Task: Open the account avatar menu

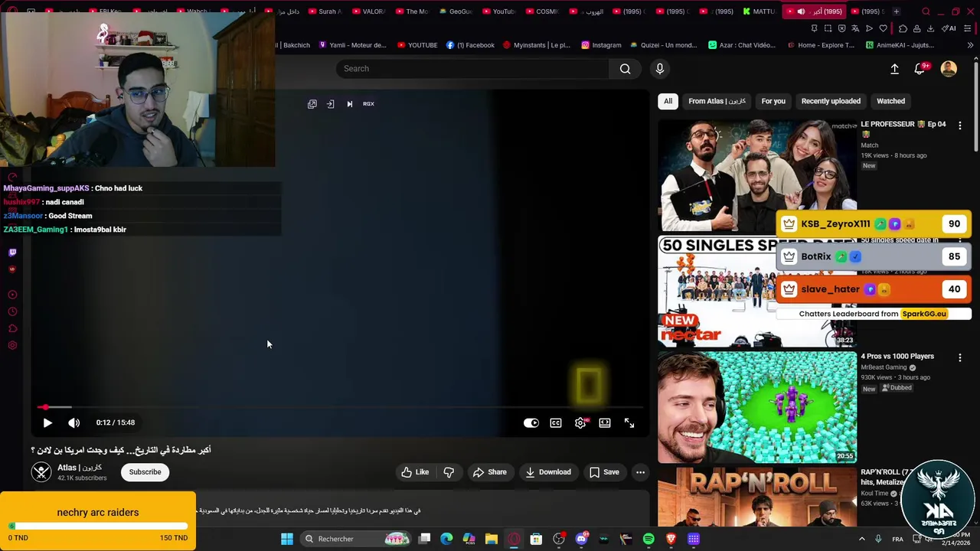Action: point(949,69)
